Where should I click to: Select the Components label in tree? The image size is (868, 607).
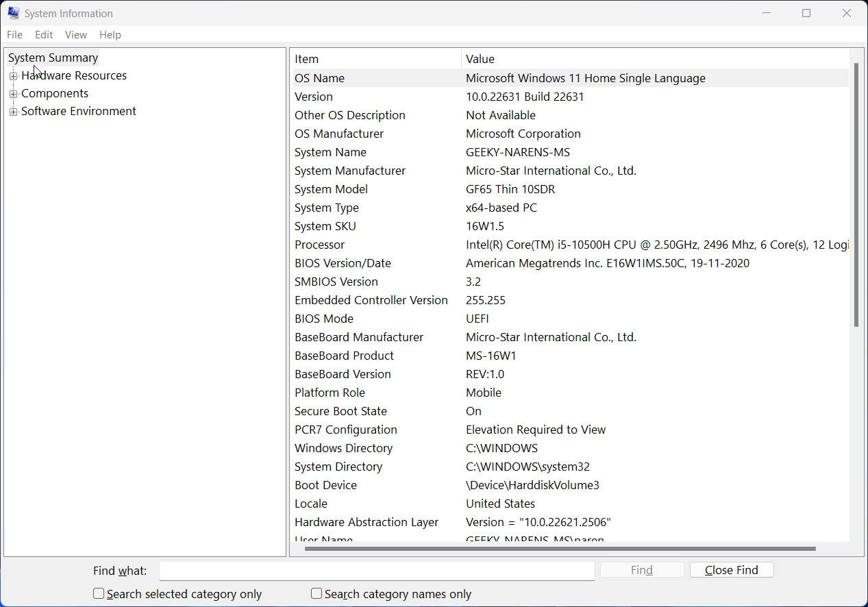pyautogui.click(x=55, y=93)
